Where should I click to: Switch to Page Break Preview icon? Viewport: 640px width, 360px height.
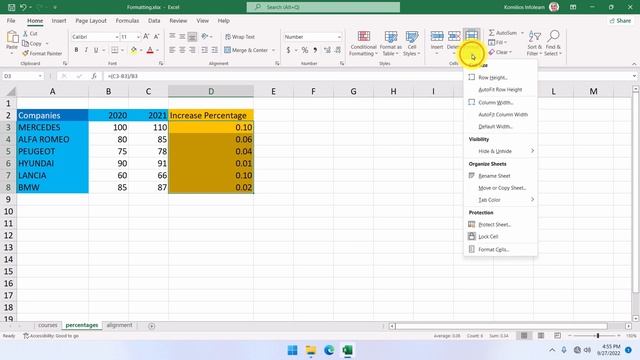(557, 336)
